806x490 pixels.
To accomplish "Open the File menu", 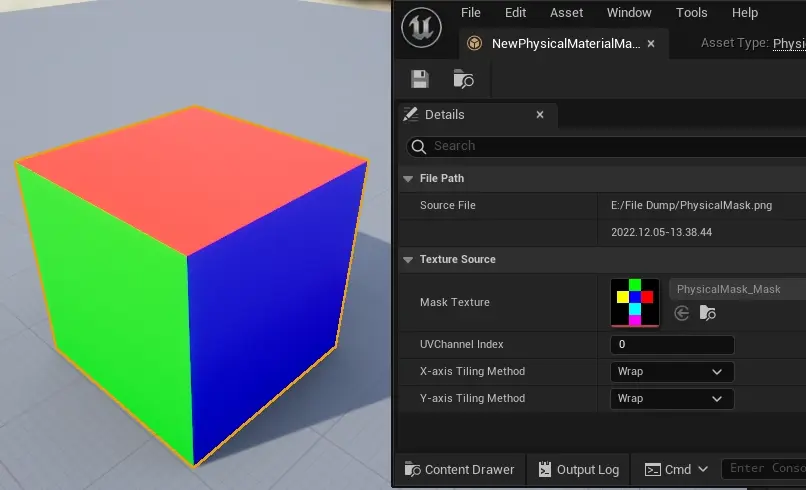I will [470, 12].
